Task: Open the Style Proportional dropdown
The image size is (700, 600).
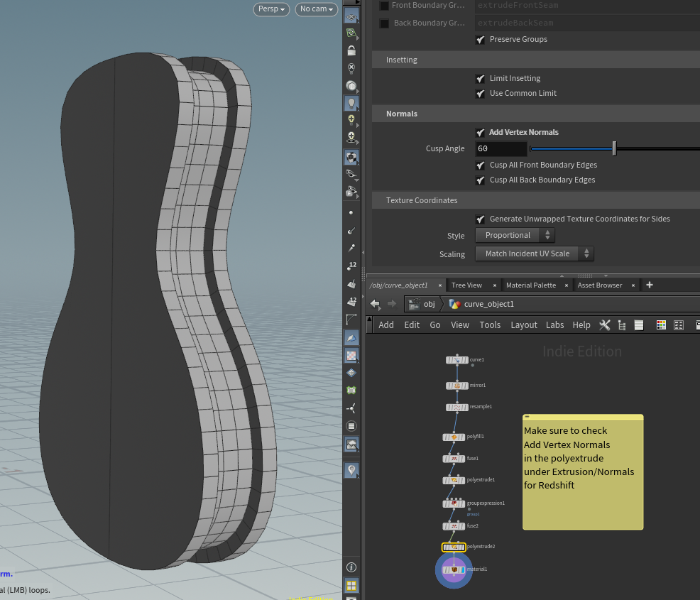Action: pyautogui.click(x=515, y=235)
